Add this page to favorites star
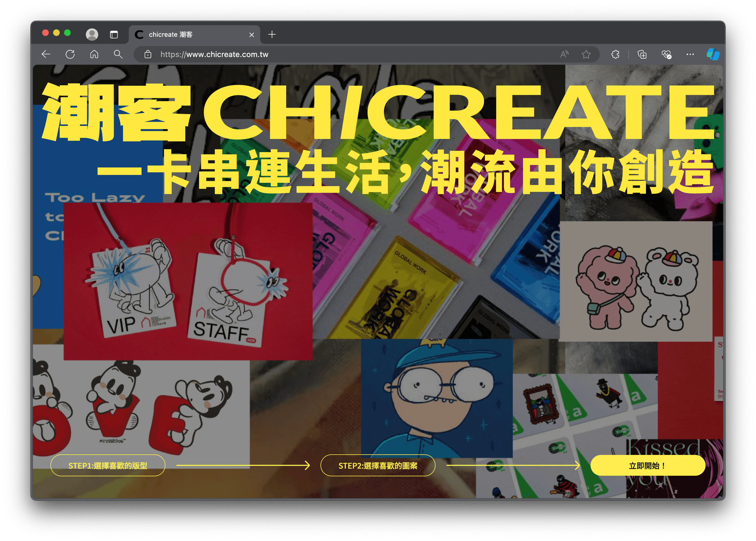This screenshot has width=756, height=541. click(586, 54)
